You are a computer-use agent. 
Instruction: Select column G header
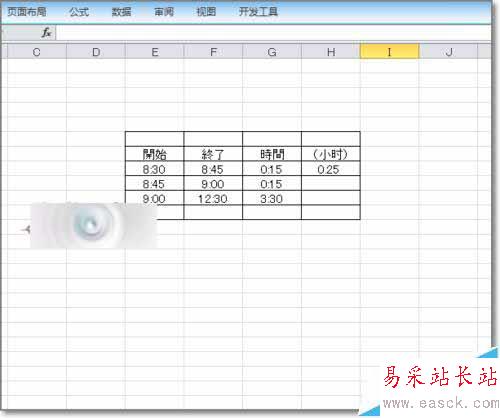point(272,52)
